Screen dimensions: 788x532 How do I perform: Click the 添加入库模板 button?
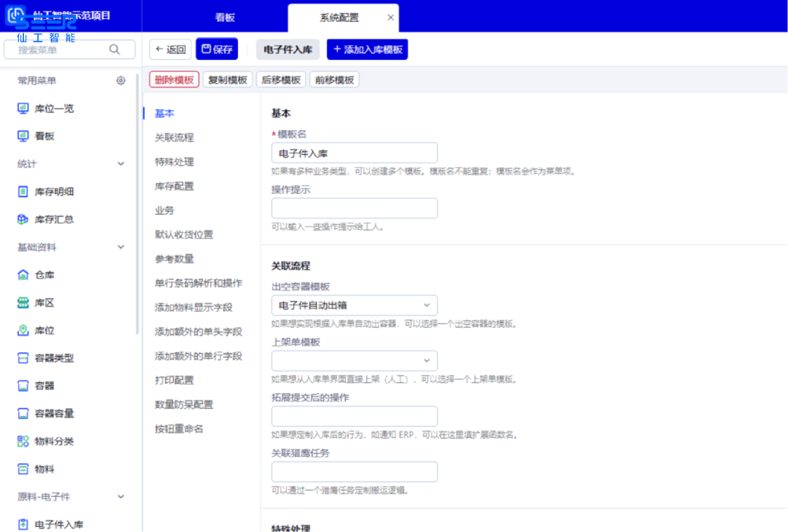click(367, 50)
